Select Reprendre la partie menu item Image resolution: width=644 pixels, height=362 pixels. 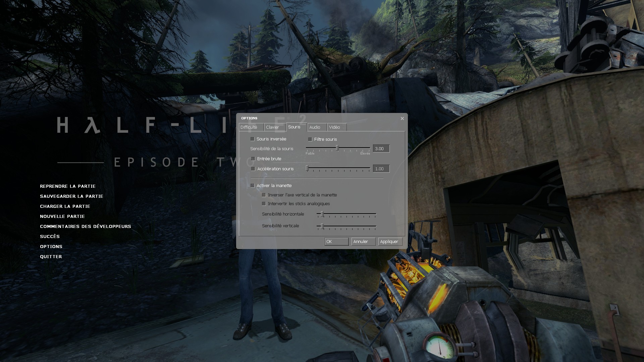[x=68, y=186]
